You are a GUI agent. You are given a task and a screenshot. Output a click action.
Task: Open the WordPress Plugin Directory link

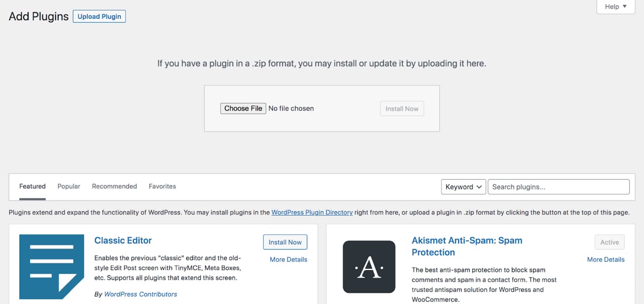[x=312, y=212]
